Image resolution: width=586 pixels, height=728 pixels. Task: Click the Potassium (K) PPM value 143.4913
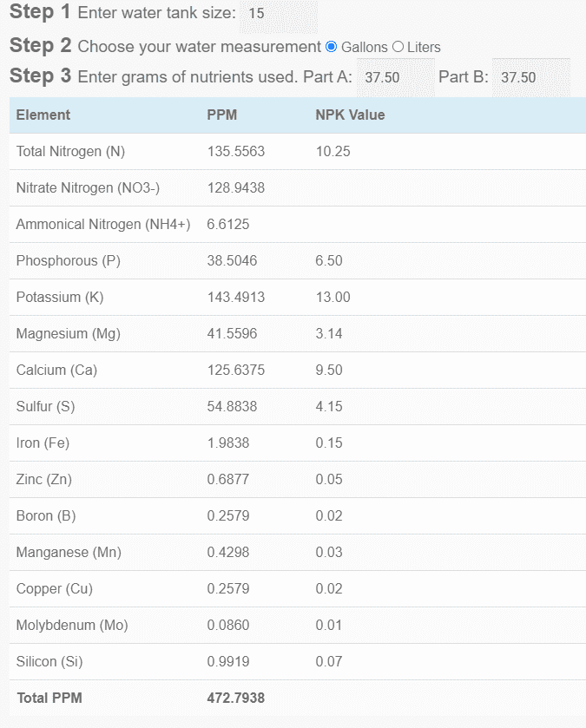click(236, 297)
